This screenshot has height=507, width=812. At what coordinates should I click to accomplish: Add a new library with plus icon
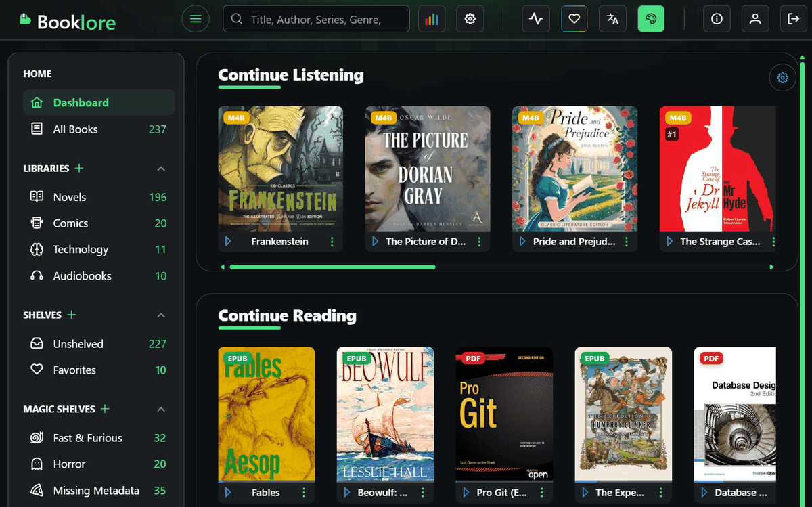pos(79,168)
